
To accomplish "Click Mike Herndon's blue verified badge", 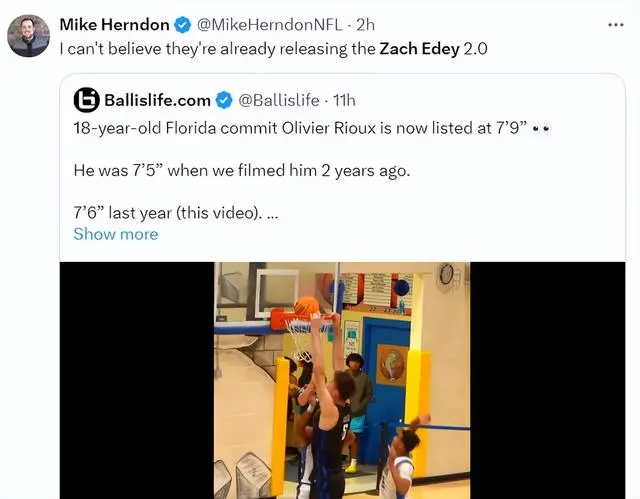I will tap(182, 25).
